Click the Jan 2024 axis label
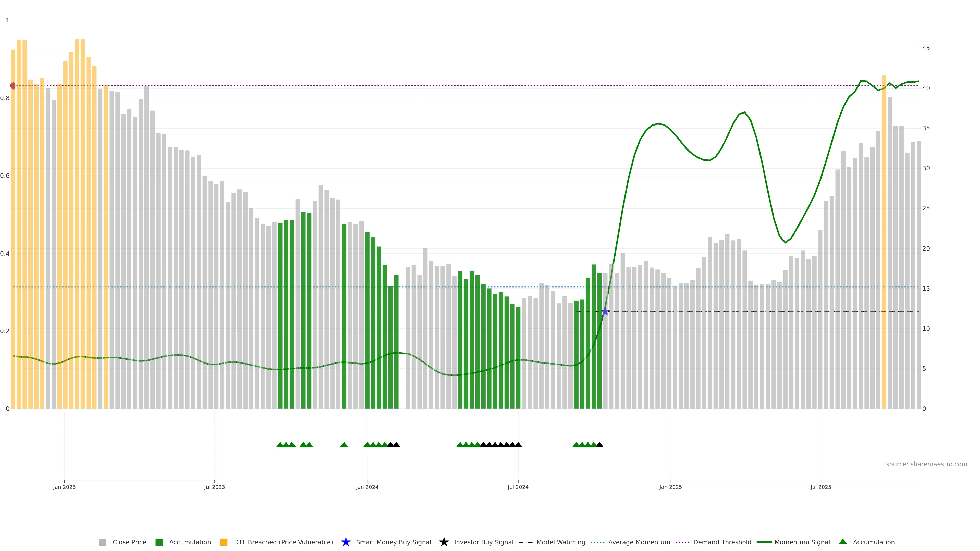Screen dimensions: 980x551 pyautogui.click(x=367, y=487)
